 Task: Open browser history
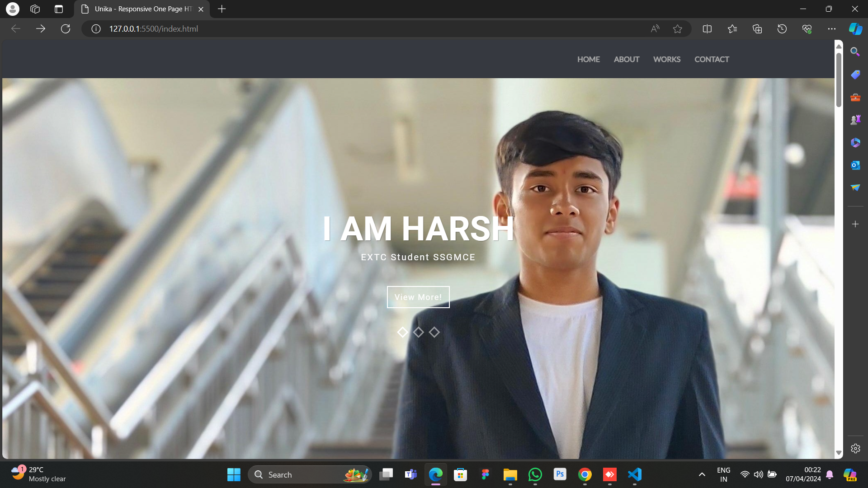click(x=782, y=29)
